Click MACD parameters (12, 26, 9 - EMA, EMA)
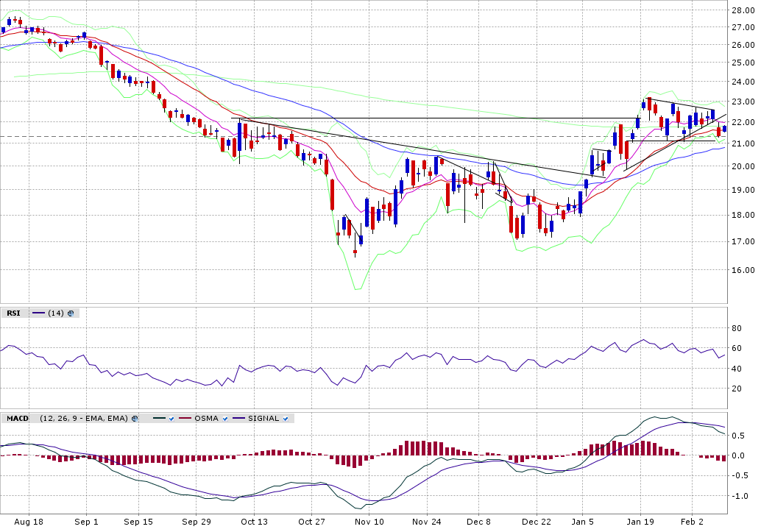Image resolution: width=761 pixels, height=532 pixels. [x=84, y=418]
